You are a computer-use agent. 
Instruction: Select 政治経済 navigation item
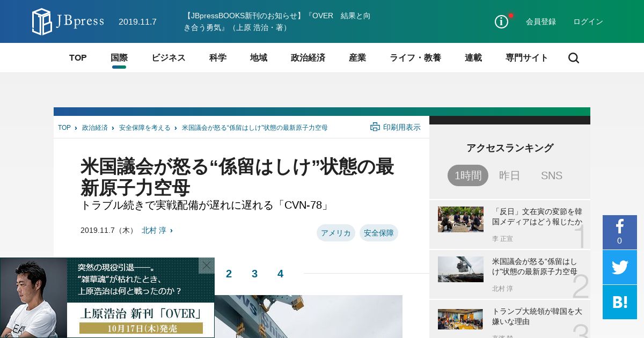[308, 58]
